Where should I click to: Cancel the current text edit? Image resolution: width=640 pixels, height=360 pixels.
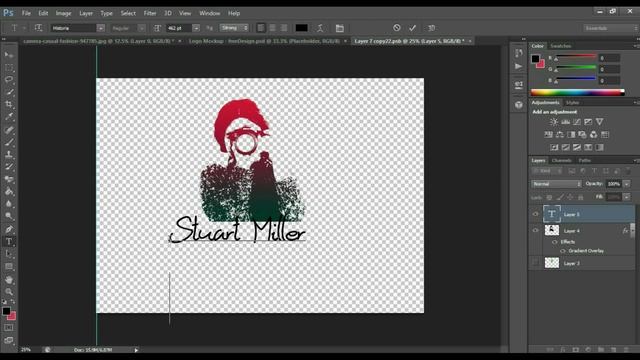tap(397, 28)
